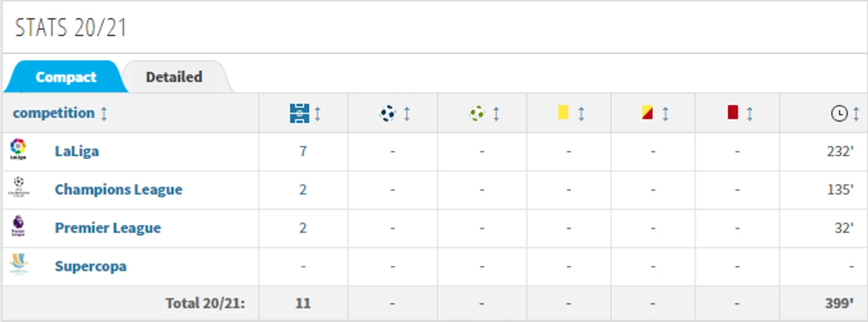Click the Supercopa logo icon

pyautogui.click(x=18, y=264)
